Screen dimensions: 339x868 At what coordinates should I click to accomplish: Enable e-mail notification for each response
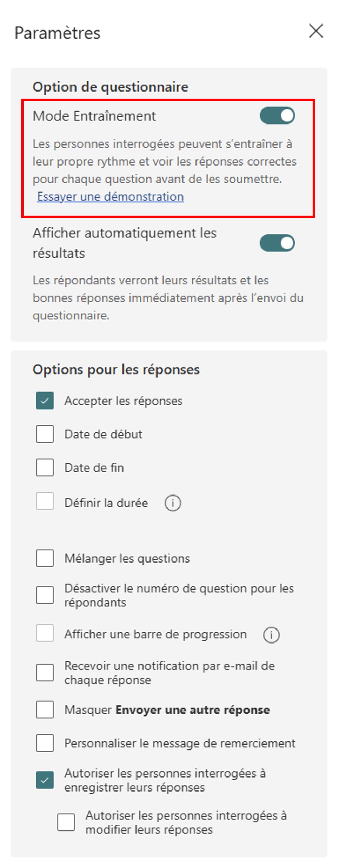(x=45, y=672)
